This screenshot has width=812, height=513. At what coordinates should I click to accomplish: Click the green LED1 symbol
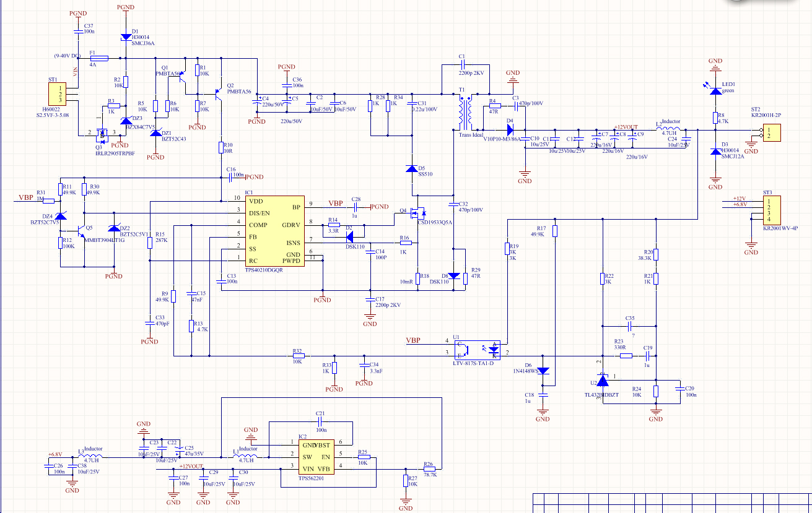715,90
